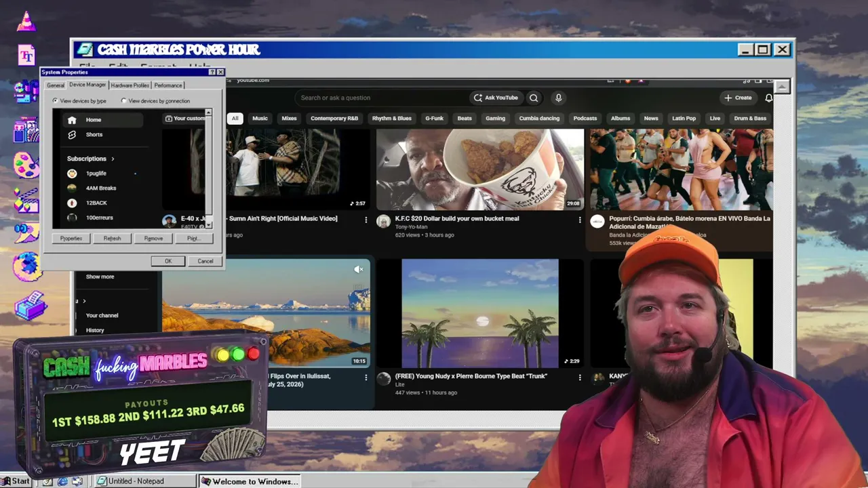Click the Refresh button in System Properties
The image size is (868, 488).
tap(113, 239)
